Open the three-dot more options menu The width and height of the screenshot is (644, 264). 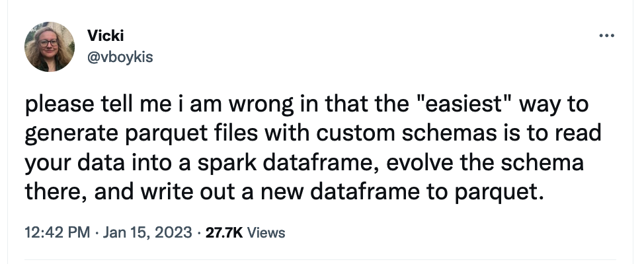606,35
